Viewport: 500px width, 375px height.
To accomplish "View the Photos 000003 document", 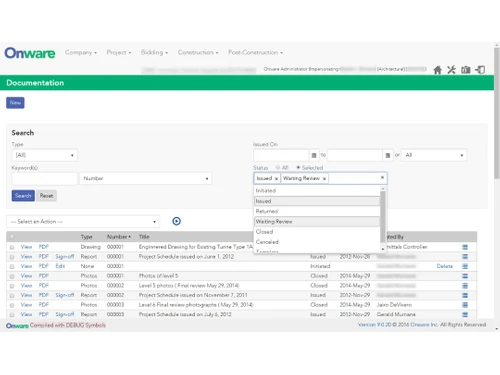I will pyautogui.click(x=26, y=305).
